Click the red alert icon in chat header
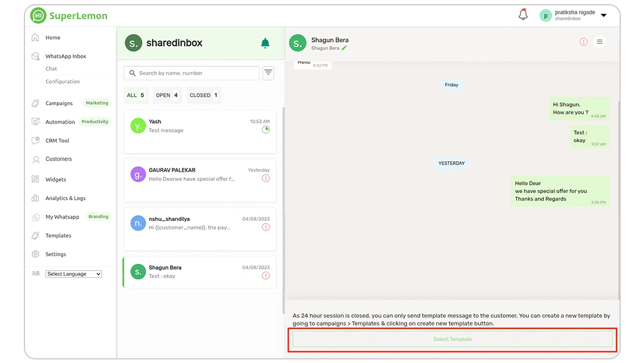The width and height of the screenshot is (644, 363). (x=583, y=42)
